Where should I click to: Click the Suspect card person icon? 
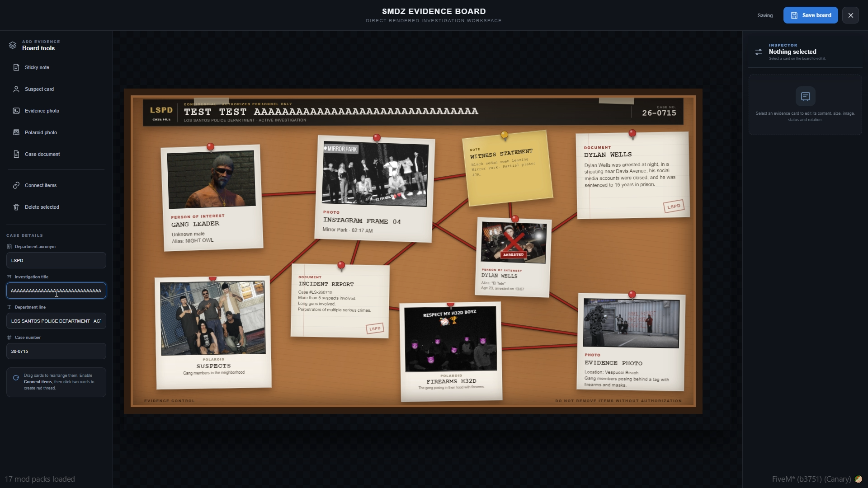16,89
